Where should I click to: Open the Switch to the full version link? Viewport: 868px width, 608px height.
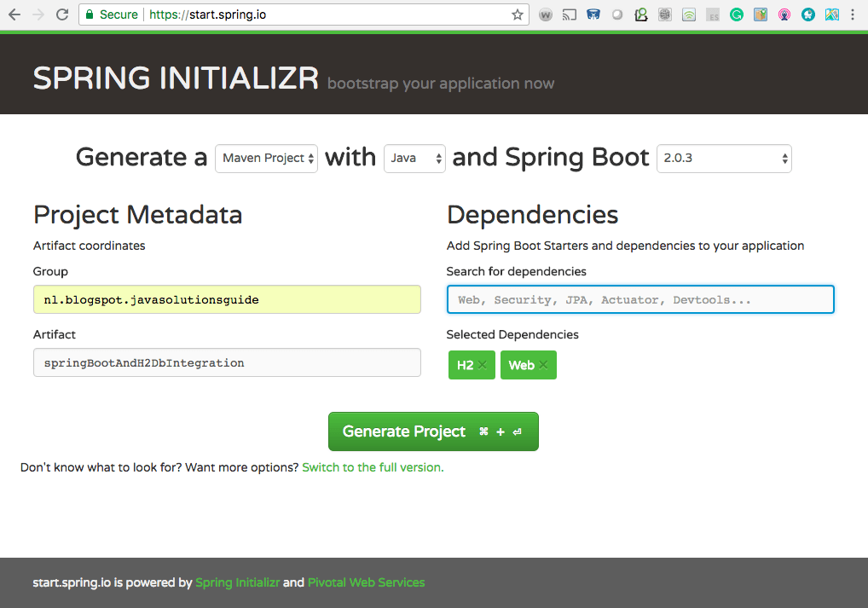(373, 467)
